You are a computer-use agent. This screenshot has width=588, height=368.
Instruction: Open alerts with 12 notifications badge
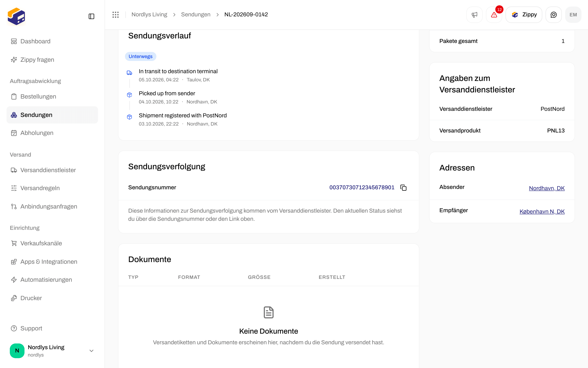pos(494,15)
